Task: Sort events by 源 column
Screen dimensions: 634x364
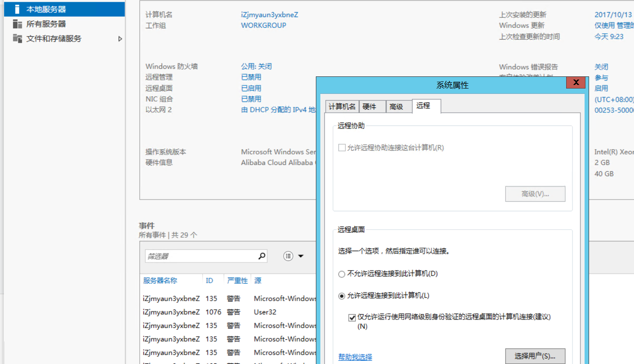Action: 257,281
